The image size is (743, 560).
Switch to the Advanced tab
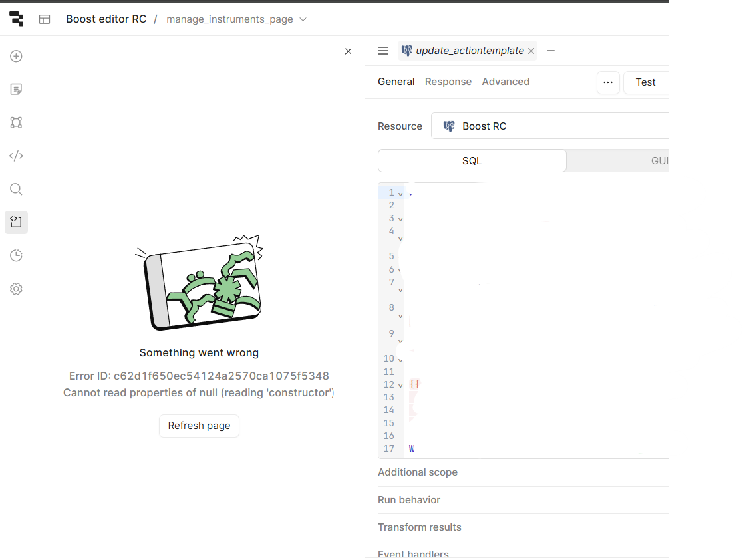[506, 82]
